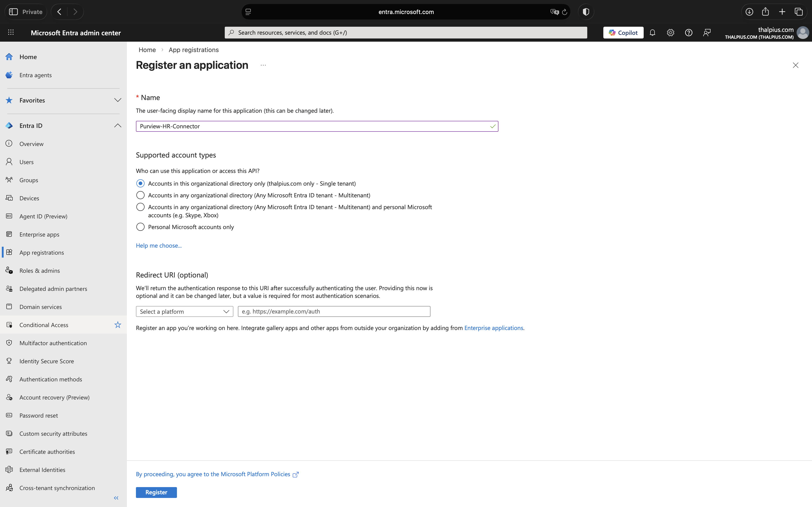This screenshot has width=812, height=507.
Task: Open the Help me choose link
Action: pyautogui.click(x=159, y=245)
